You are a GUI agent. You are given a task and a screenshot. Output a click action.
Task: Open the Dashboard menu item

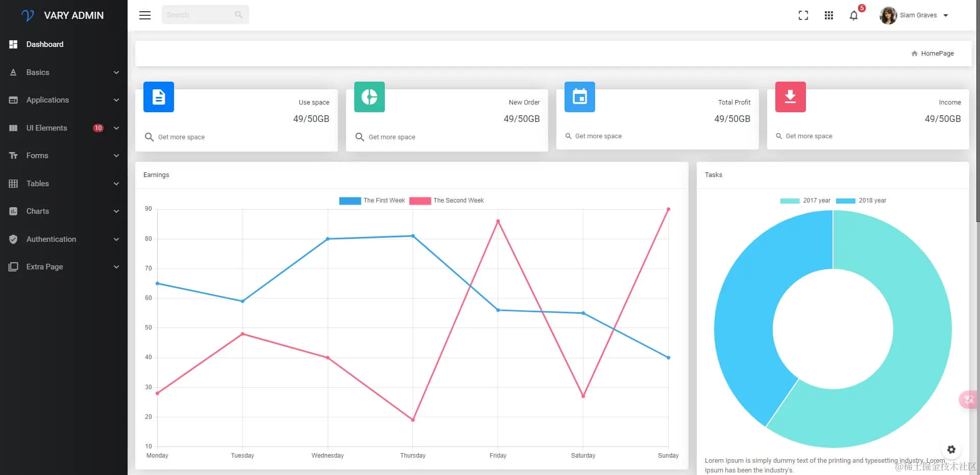[x=64, y=44]
